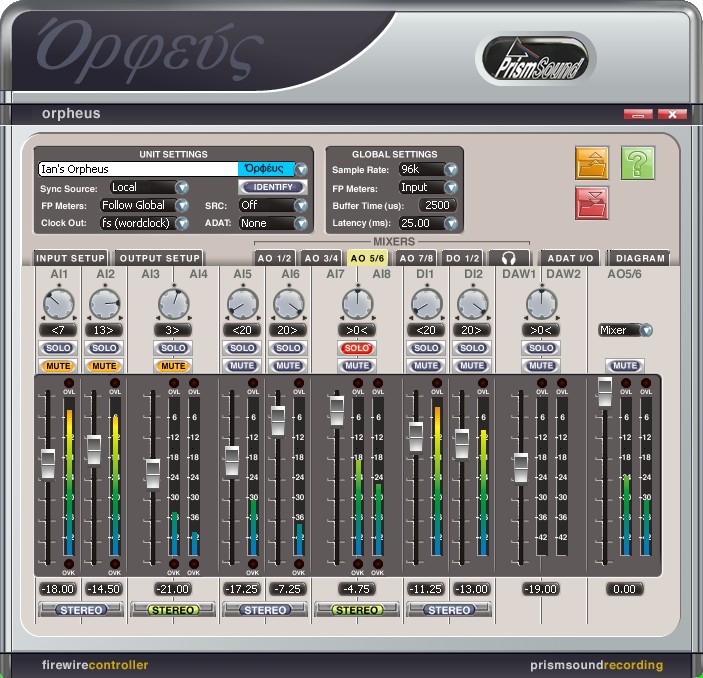Click the DI2 pan knob

click(x=473, y=304)
